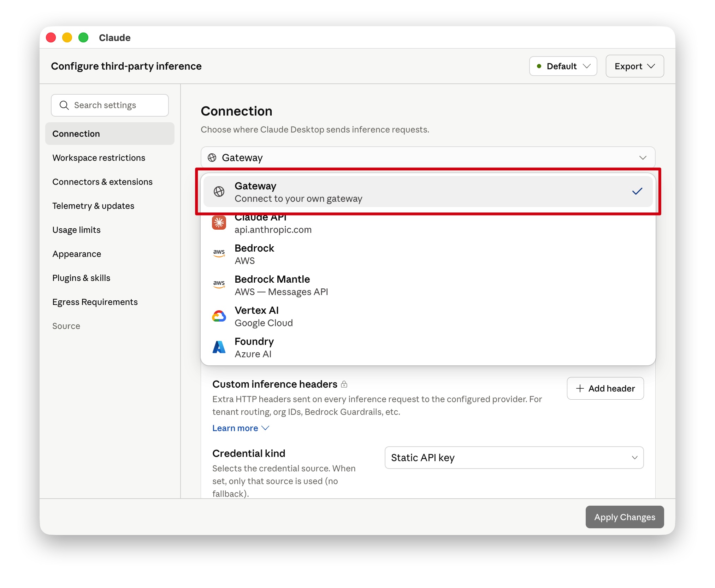Select Gateway Connect to your own gateway

coord(428,192)
